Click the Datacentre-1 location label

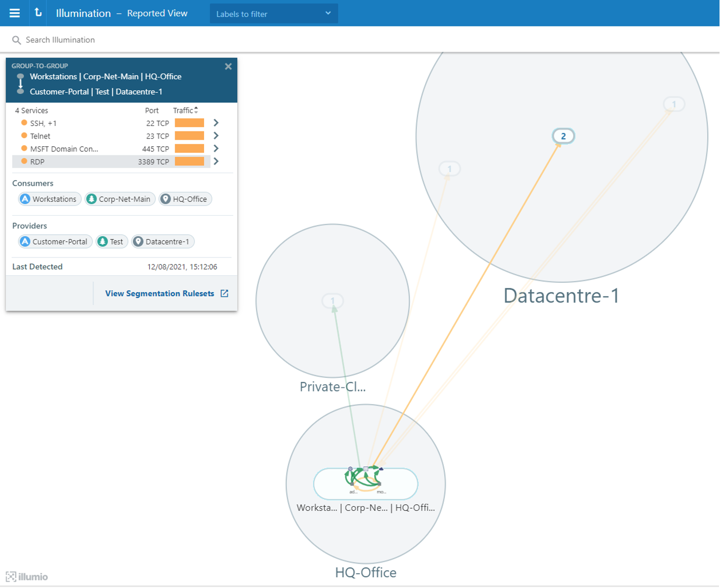[x=561, y=296]
